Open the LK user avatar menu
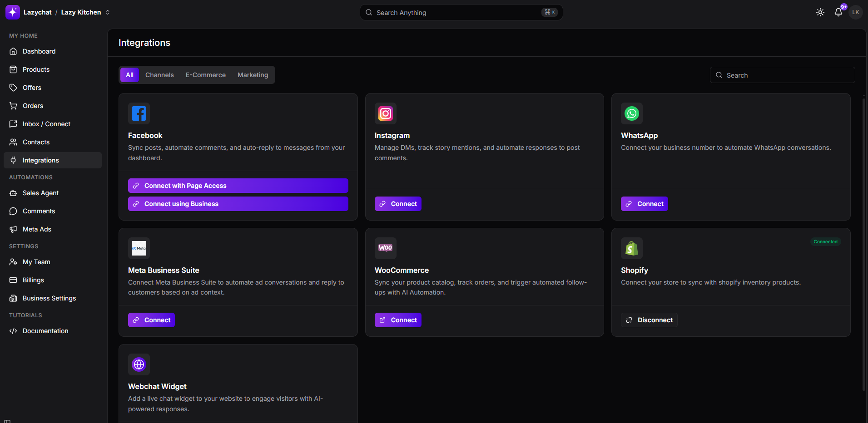Viewport: 868px width, 423px height. (855, 12)
